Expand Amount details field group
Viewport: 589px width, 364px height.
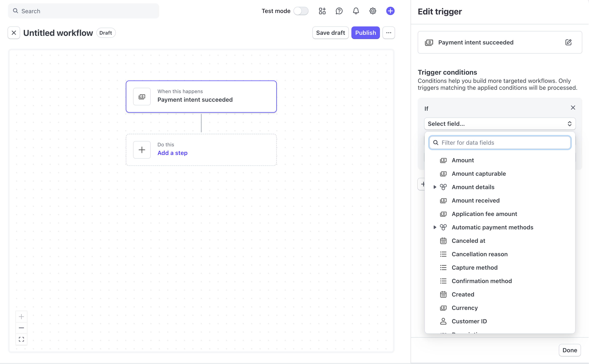pos(435,187)
